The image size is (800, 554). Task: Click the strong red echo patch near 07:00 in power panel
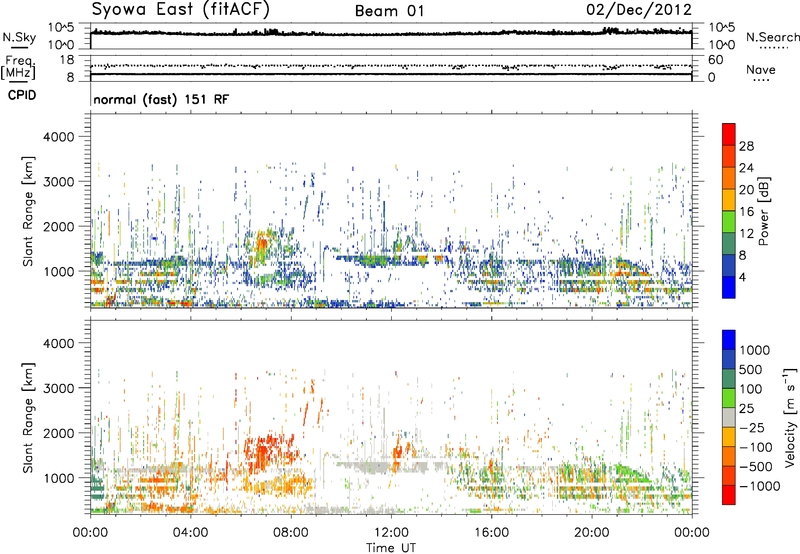[261, 246]
